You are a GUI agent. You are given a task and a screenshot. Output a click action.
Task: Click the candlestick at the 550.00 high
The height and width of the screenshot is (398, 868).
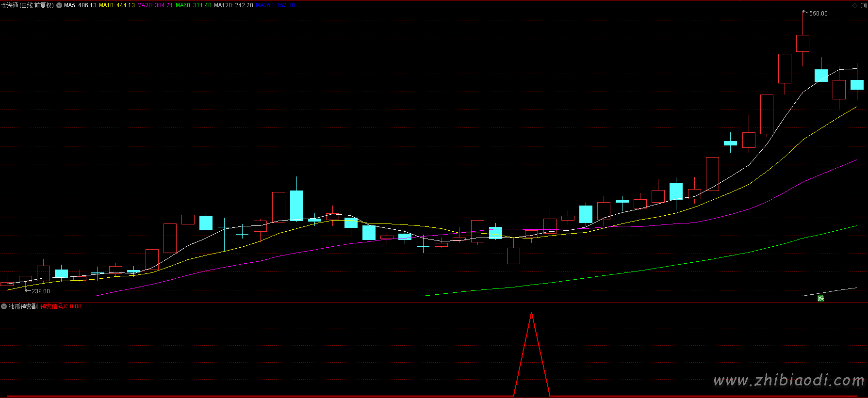[802, 43]
